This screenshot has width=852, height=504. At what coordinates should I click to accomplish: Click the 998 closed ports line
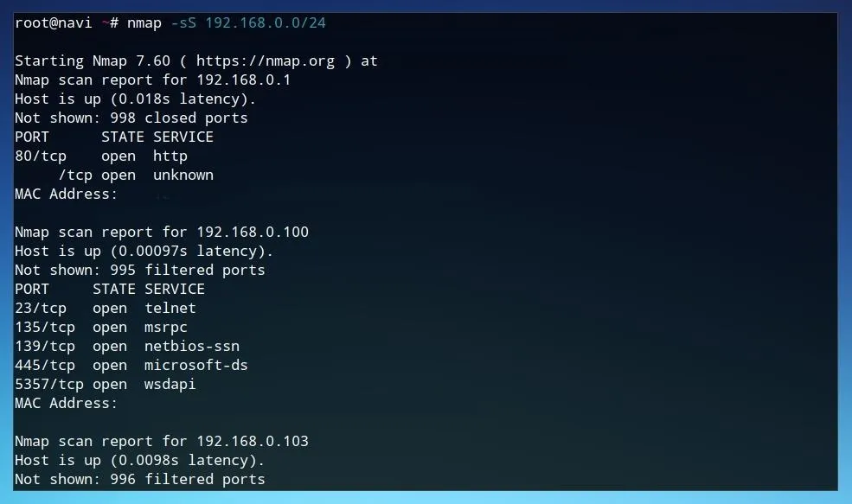pos(131,118)
